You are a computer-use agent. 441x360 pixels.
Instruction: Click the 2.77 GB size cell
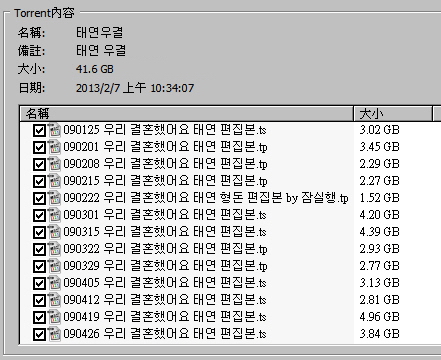(379, 266)
